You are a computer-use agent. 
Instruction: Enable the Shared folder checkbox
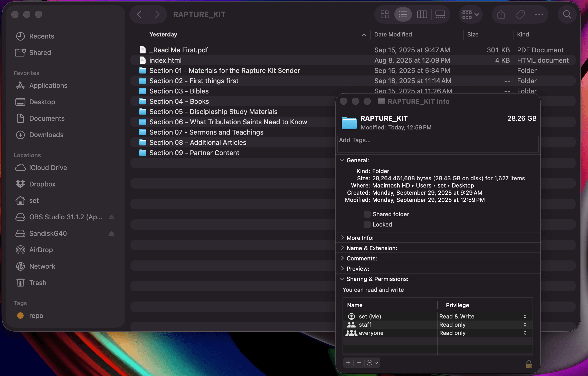point(367,214)
